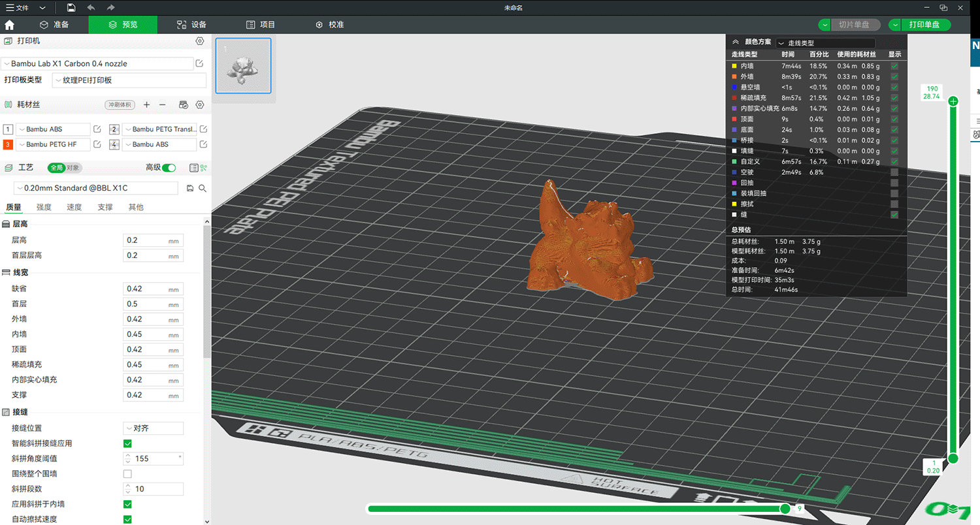Remove a filament with the minus icon
The image size is (980, 525).
163,104
